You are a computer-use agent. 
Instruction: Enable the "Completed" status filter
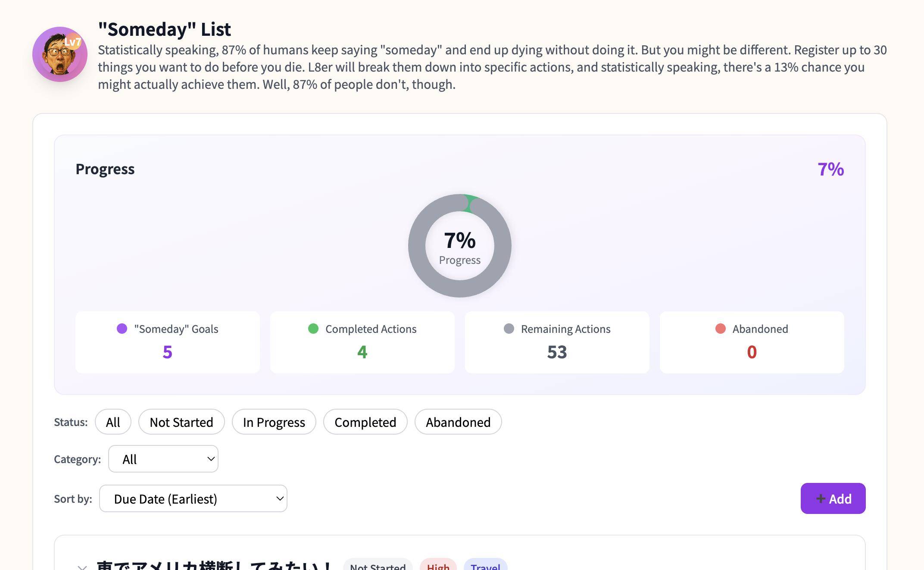point(365,422)
